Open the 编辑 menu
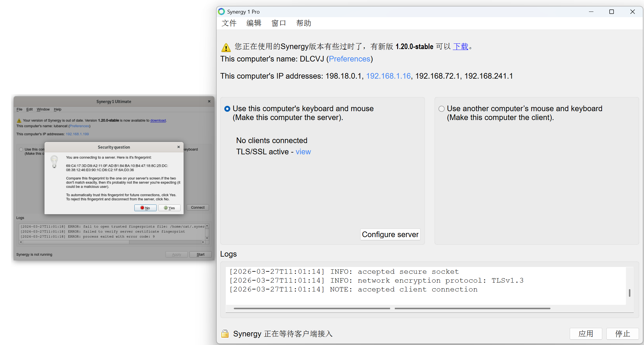This screenshot has width=644, height=345. click(x=254, y=23)
